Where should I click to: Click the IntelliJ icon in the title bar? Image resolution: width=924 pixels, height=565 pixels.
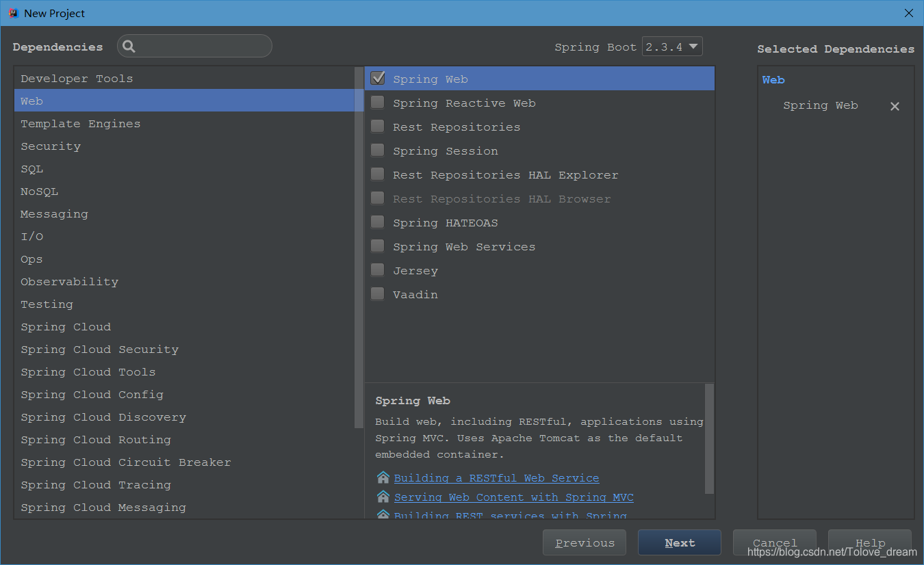[x=13, y=13]
